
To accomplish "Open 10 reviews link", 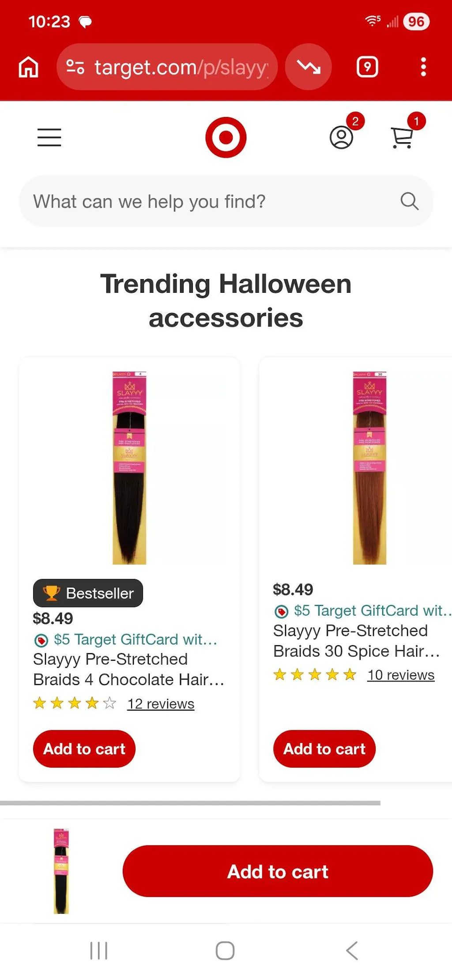I will pyautogui.click(x=401, y=675).
